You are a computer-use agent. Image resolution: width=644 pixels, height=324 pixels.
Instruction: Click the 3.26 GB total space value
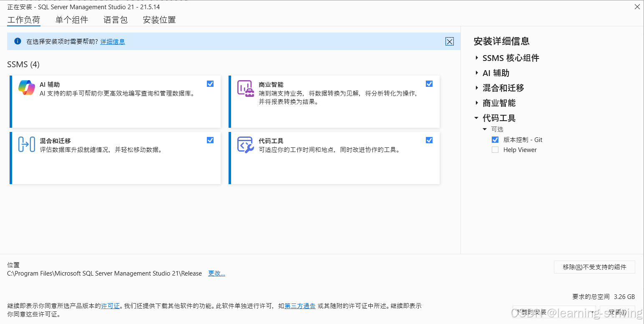pos(624,297)
